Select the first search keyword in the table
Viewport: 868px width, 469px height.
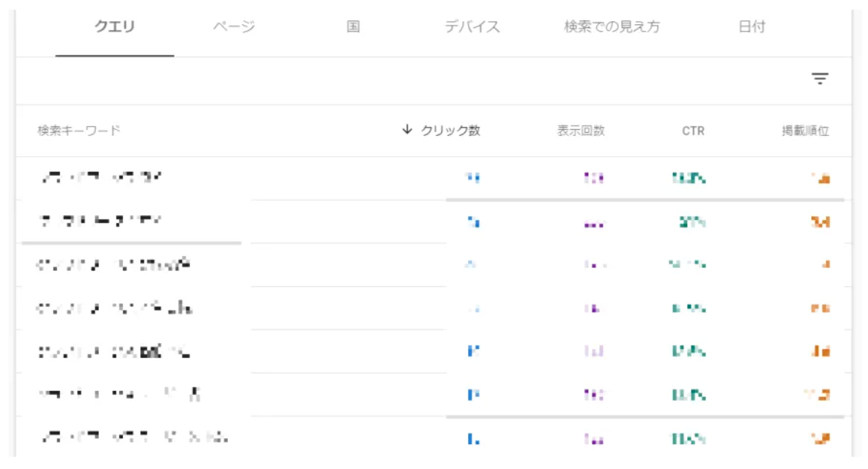101,178
